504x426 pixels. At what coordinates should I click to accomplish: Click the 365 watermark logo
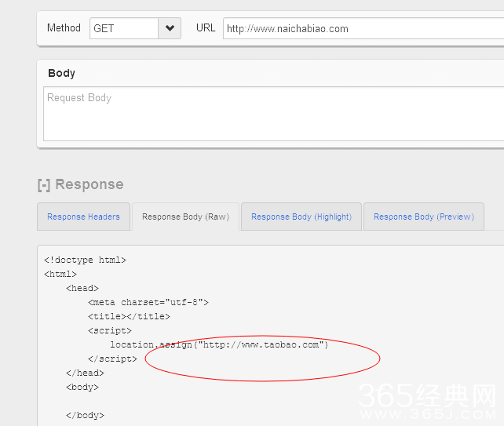(428, 400)
